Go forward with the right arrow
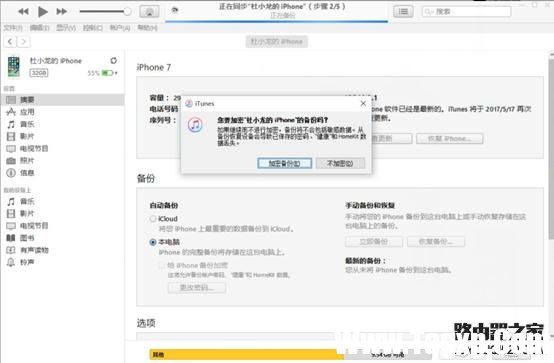554x363 pixels. coord(23,42)
